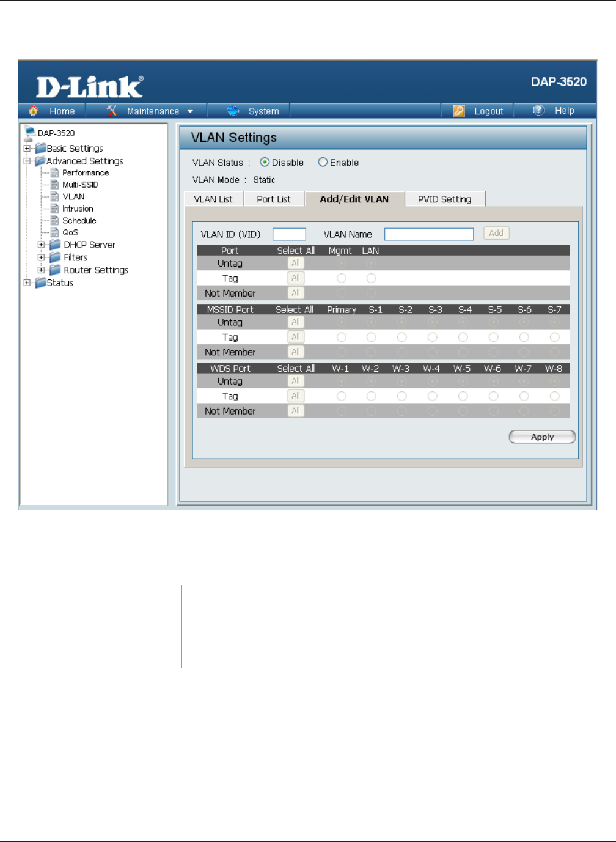
Task: Select Tag radio for S-3 MSSID port
Action: pos(432,337)
